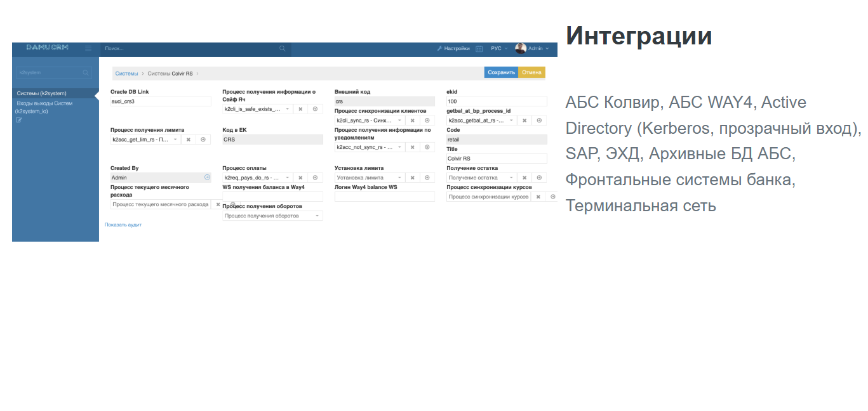This screenshot has width=868, height=411.
Task: Follow the 'Системы' breadcrumb link
Action: click(126, 74)
